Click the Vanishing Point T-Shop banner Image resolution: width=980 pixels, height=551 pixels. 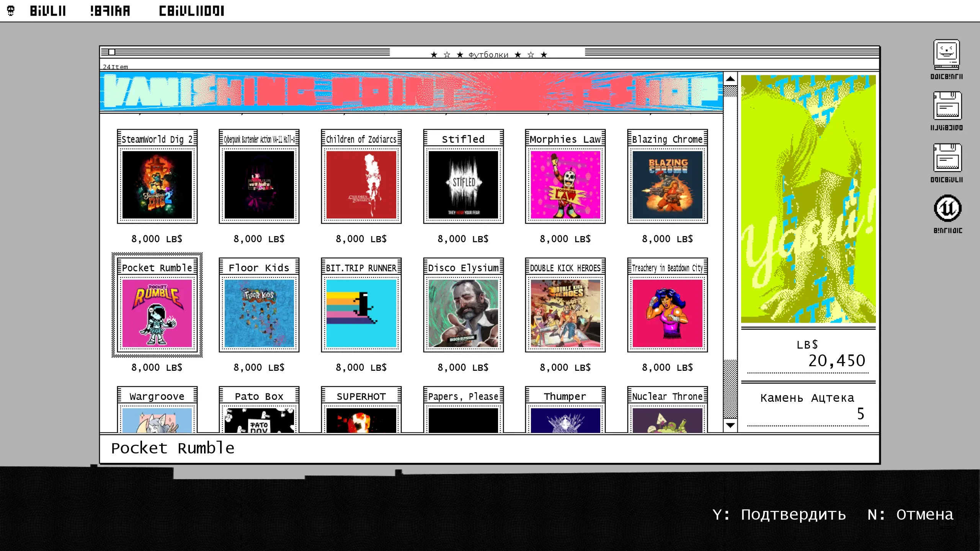411,92
